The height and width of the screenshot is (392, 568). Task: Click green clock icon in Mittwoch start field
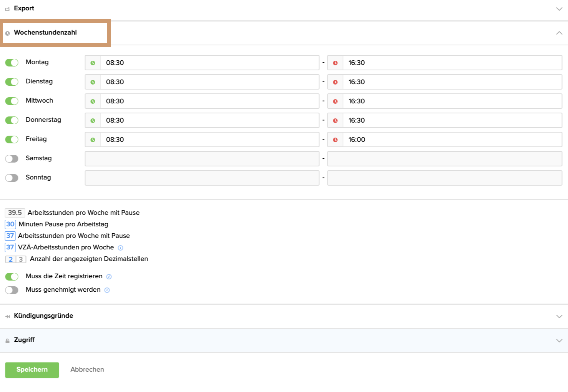coord(93,101)
